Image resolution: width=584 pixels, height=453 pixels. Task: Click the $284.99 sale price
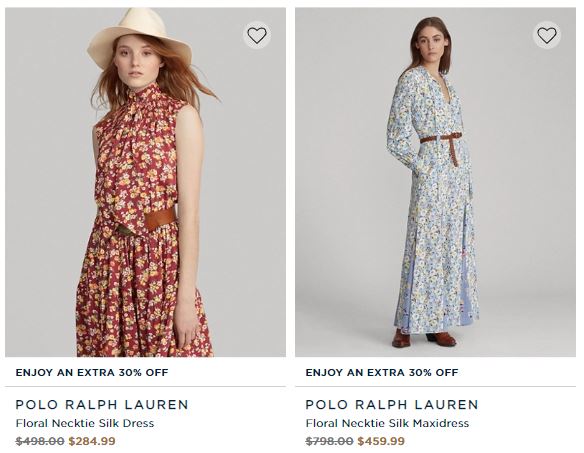92,441
